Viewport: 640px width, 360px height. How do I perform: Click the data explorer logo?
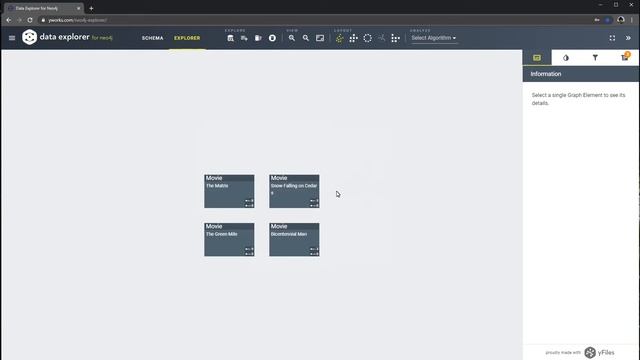click(x=29, y=37)
